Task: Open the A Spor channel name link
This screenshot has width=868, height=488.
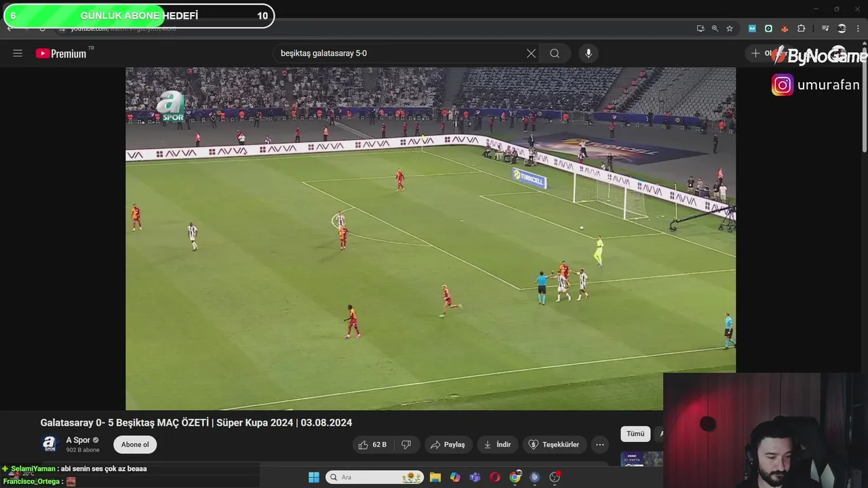Action: point(78,440)
